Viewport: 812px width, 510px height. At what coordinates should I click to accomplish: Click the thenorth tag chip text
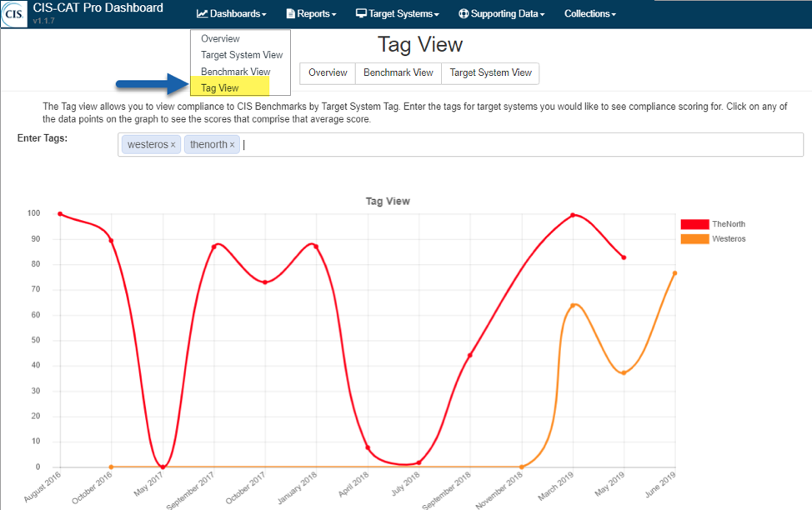pyautogui.click(x=208, y=144)
